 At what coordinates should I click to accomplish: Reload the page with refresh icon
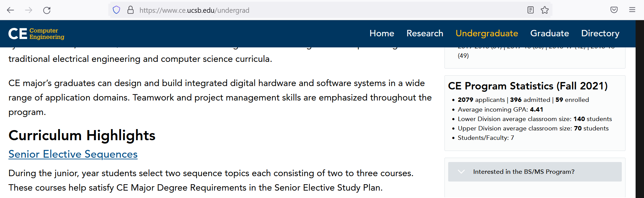[x=47, y=10]
